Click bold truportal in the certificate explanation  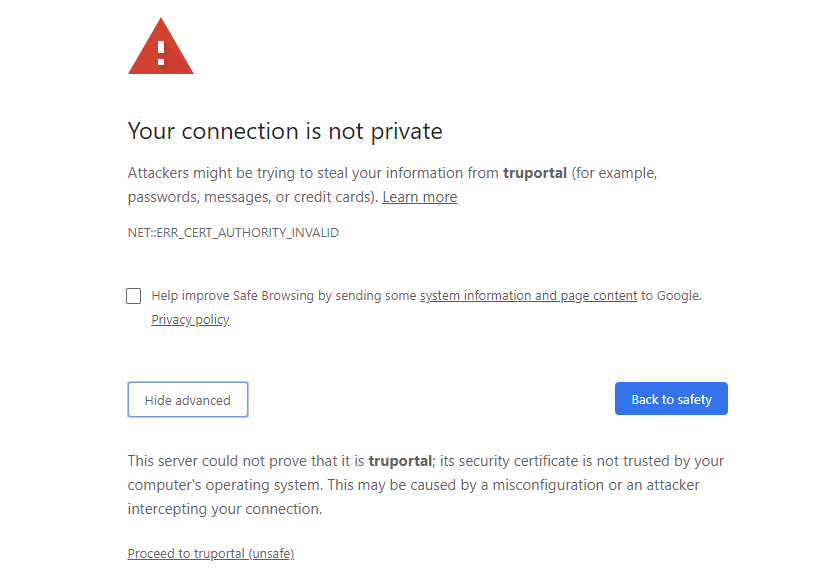click(399, 461)
